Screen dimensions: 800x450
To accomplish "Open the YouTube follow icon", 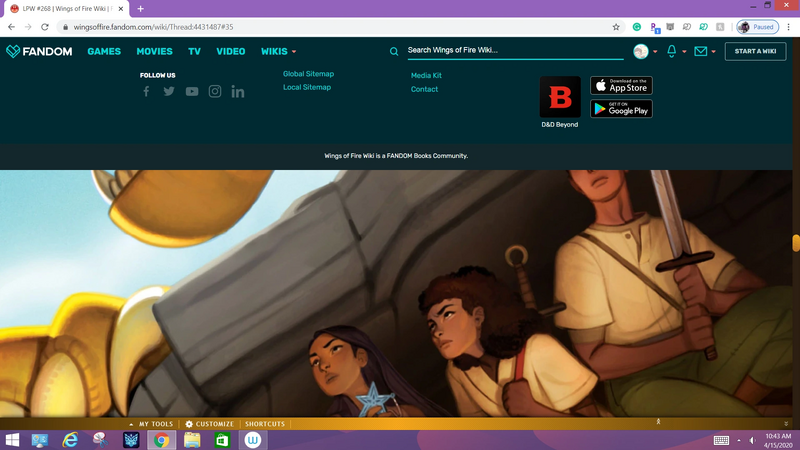I will pyautogui.click(x=192, y=92).
